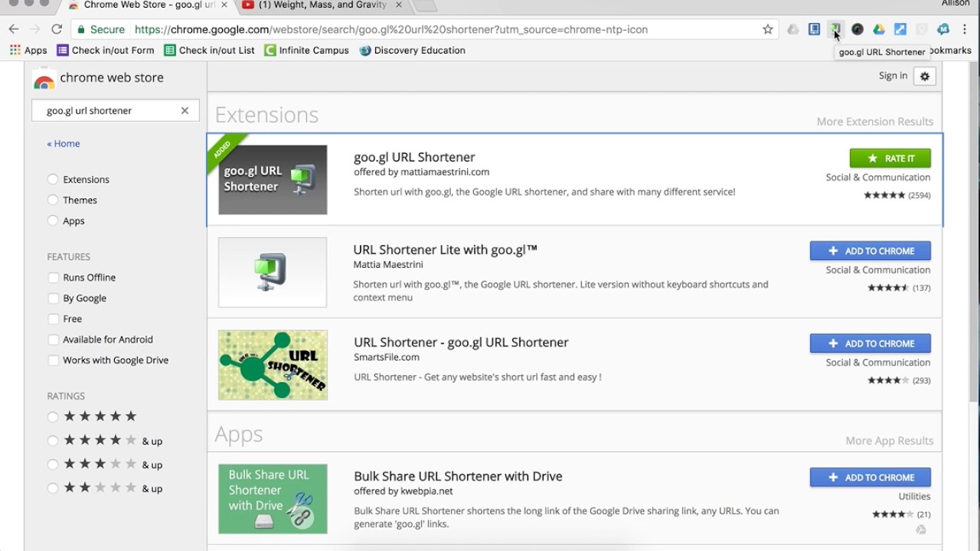
Task: Check Available for Android filter
Action: click(x=53, y=339)
